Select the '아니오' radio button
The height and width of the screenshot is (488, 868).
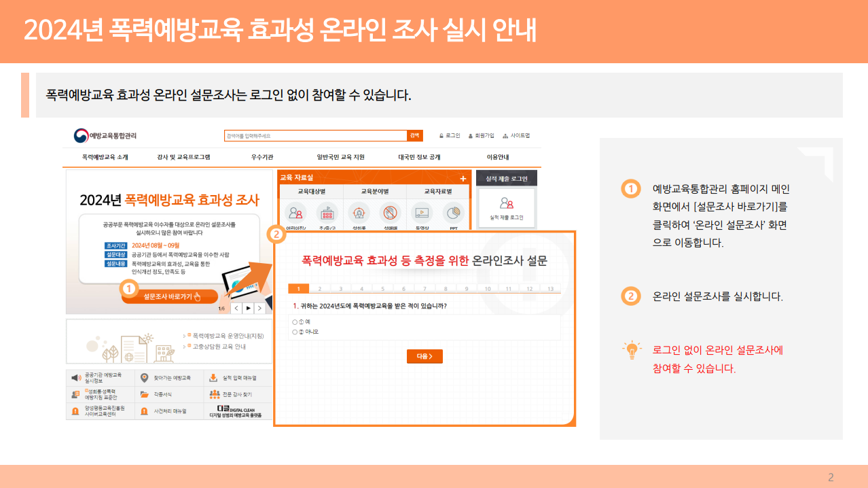[x=295, y=332]
